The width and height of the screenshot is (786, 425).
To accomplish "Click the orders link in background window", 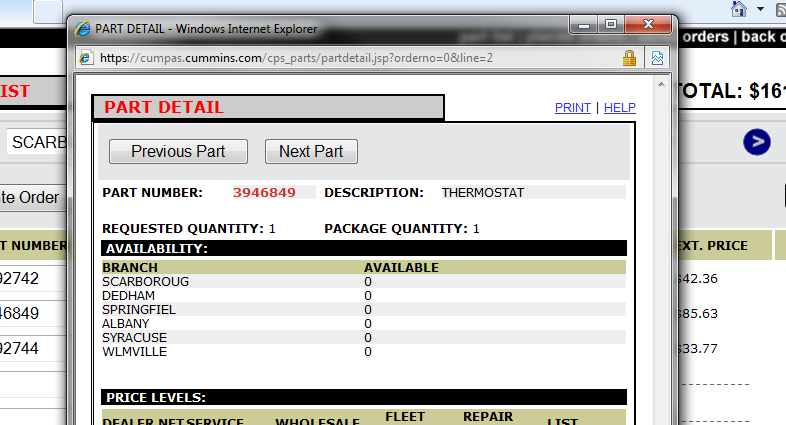I will (705, 37).
